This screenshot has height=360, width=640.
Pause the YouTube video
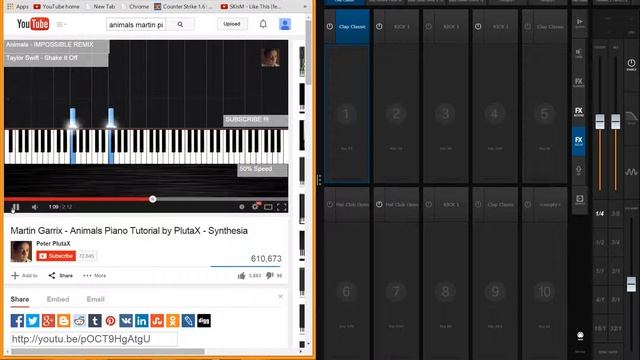pos(16,207)
